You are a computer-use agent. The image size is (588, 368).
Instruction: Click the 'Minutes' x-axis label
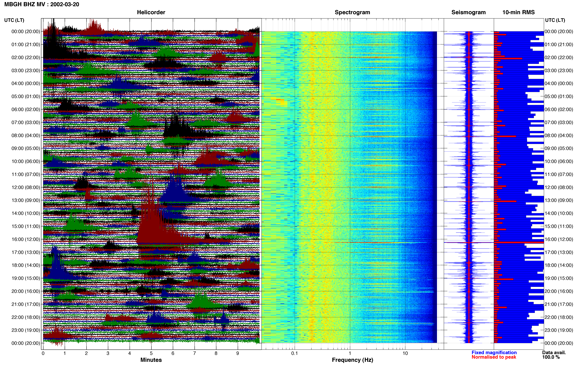tap(151, 360)
